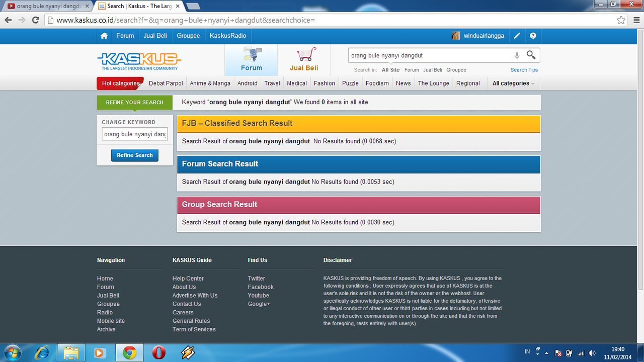Select Groupee search scope under search box
The width and height of the screenshot is (644, 362).
tap(456, 70)
